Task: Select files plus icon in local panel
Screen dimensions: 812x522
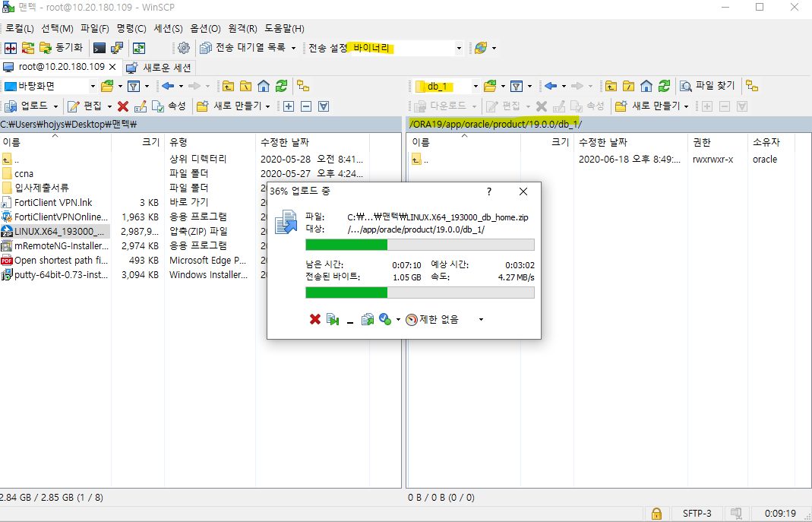Action: coord(289,106)
